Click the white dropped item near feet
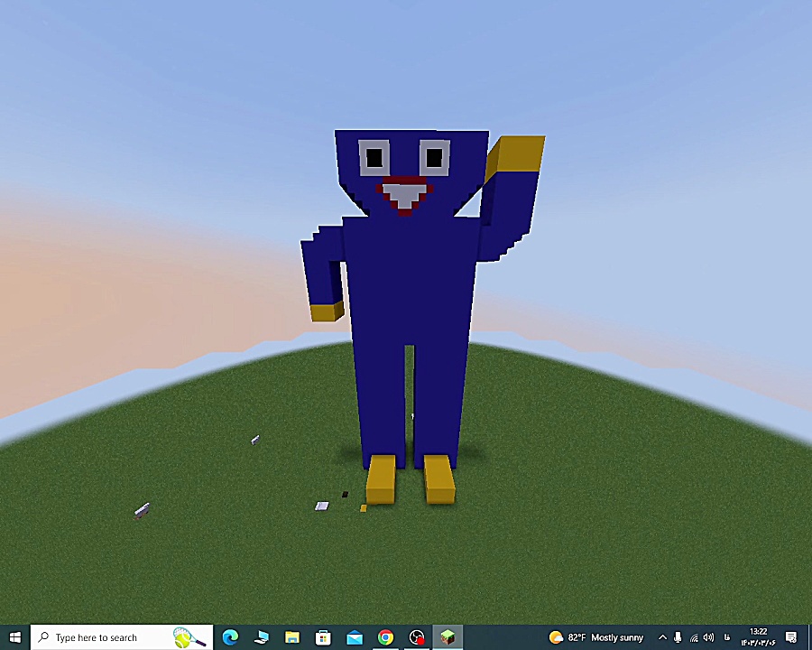812x650 pixels. (321, 506)
